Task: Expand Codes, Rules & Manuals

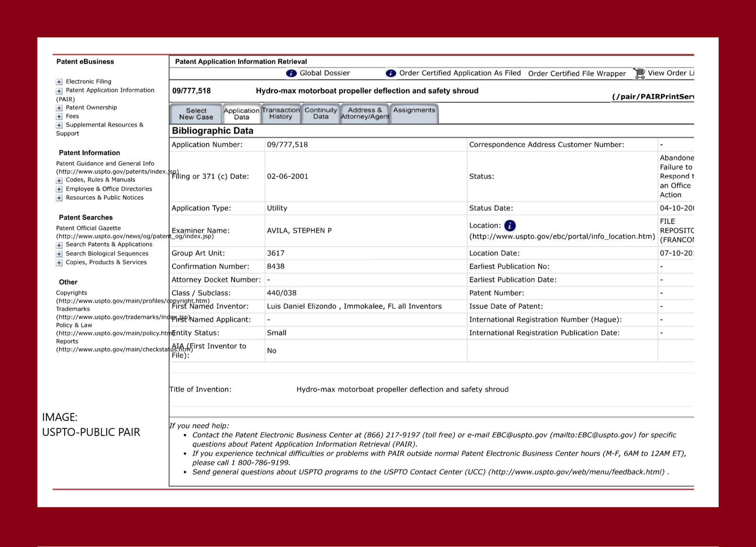Action: point(59,180)
